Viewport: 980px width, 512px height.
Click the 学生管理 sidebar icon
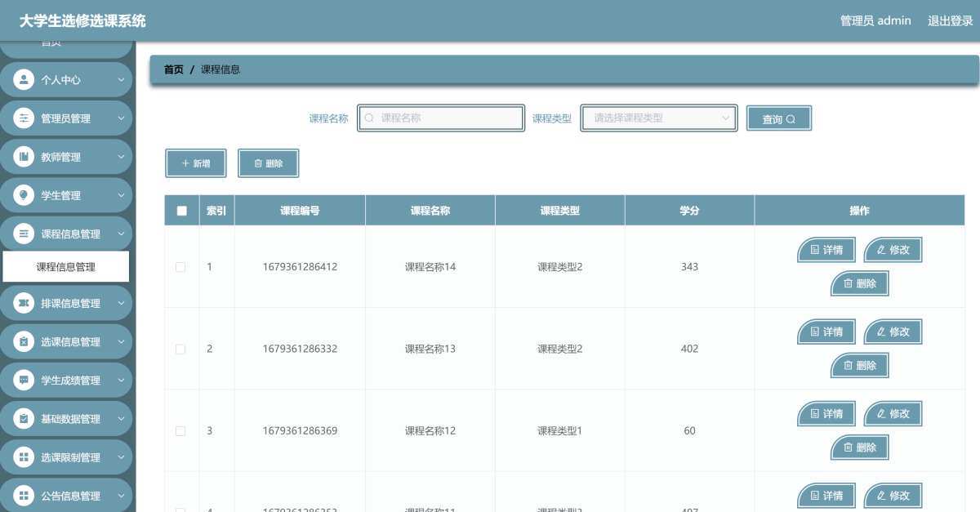(24, 195)
